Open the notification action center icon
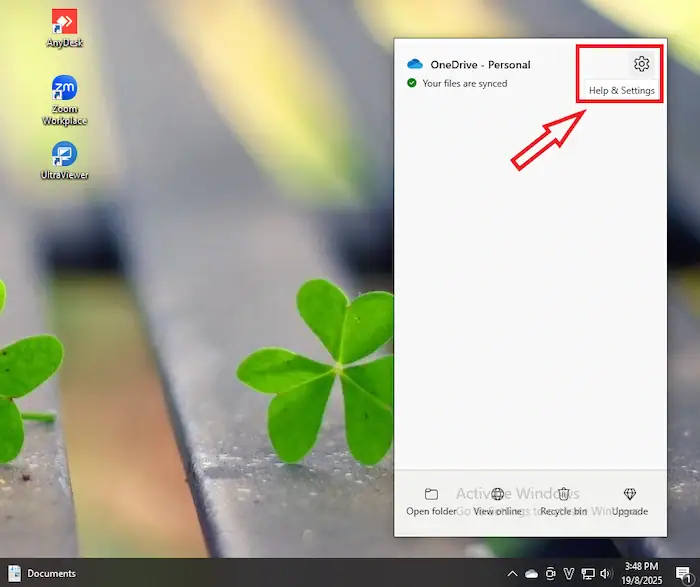The height and width of the screenshot is (587, 700). [683, 574]
